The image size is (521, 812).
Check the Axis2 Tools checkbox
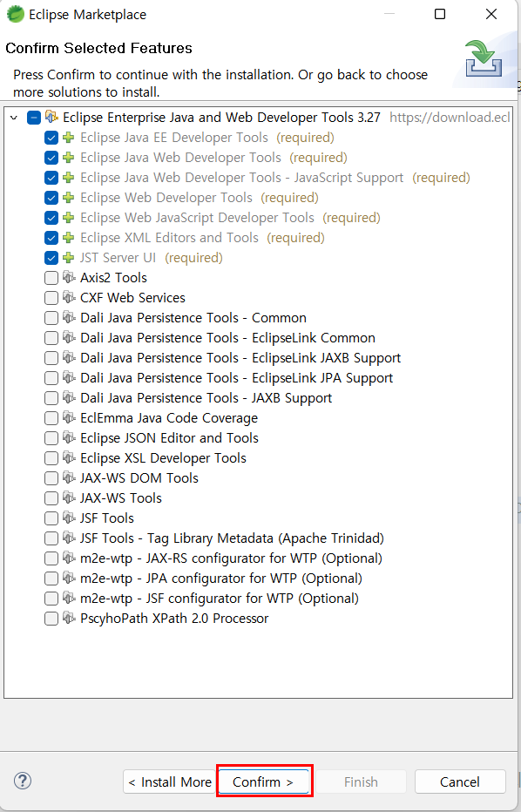point(51,278)
